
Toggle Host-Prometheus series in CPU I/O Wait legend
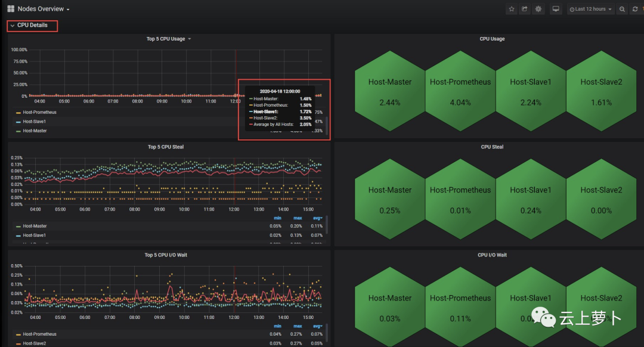pyautogui.click(x=39, y=334)
